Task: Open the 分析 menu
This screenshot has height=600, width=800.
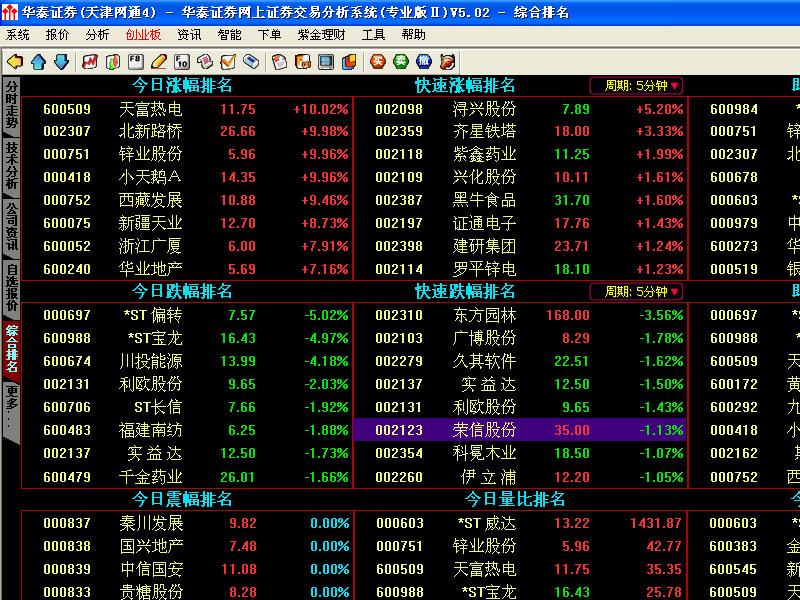Action: pyautogui.click(x=97, y=35)
